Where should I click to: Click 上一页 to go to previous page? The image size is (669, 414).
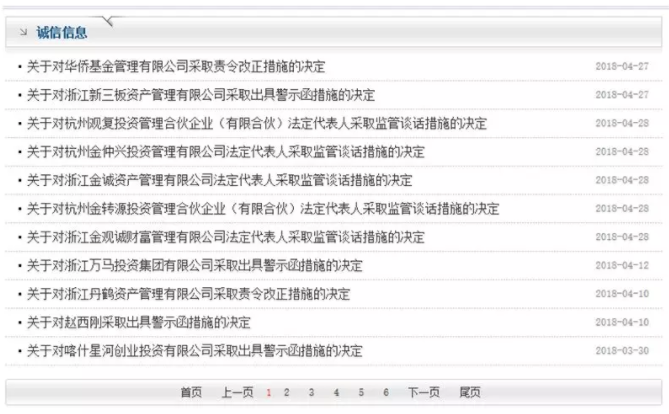pos(237,393)
